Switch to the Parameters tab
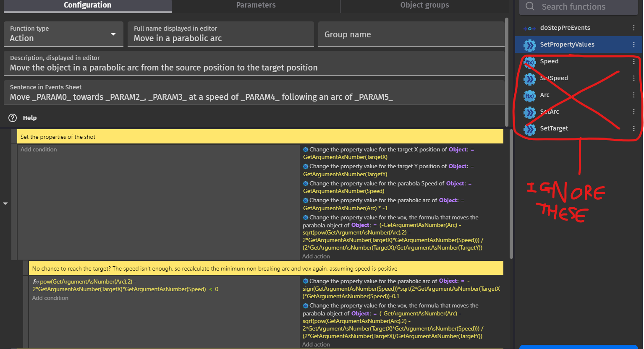This screenshot has height=349, width=644. (x=256, y=5)
